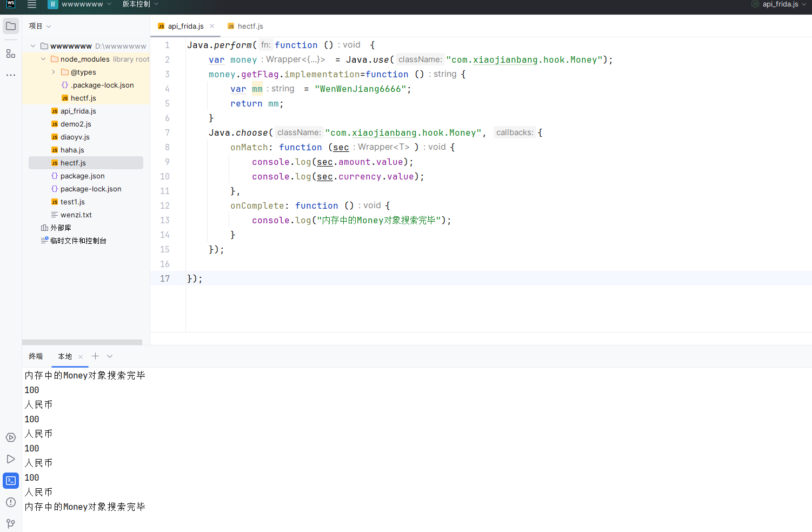Open the Problems tool window icon

click(11, 502)
